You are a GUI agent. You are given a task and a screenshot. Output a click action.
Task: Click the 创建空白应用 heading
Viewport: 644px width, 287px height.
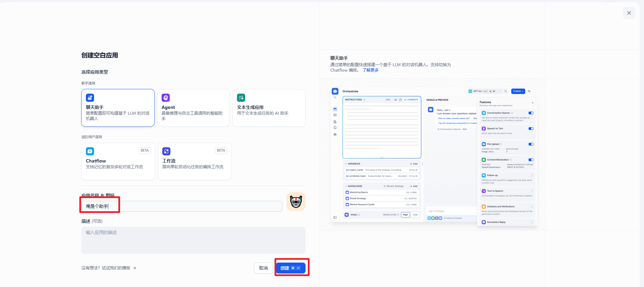pos(100,55)
